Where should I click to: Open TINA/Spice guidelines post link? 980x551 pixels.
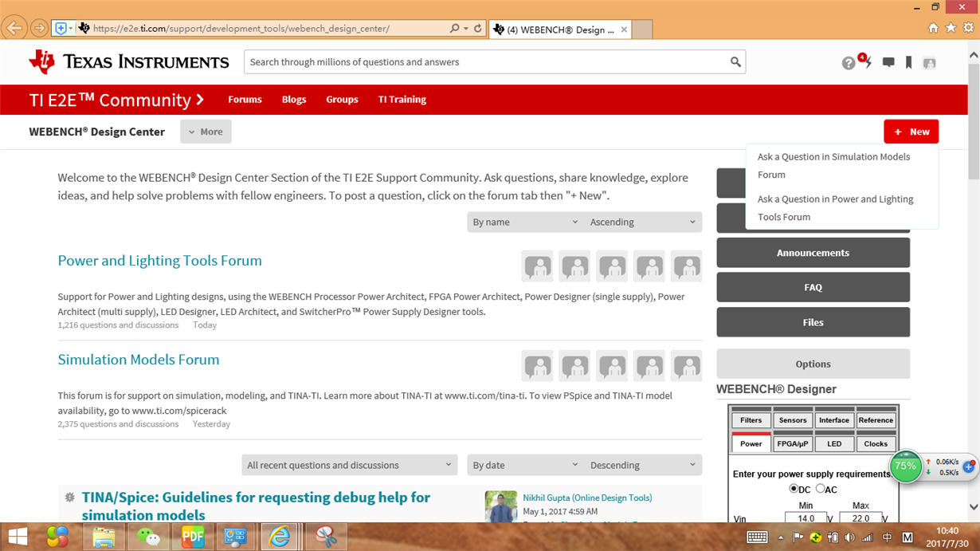256,506
